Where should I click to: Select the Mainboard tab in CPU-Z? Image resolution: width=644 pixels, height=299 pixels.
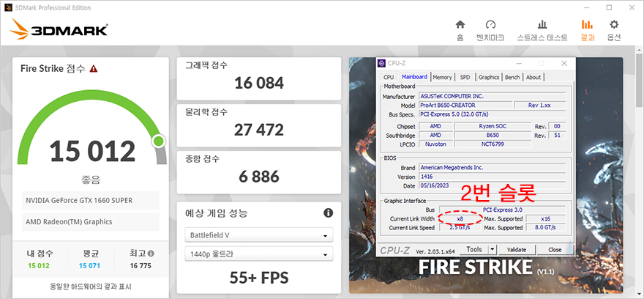pyautogui.click(x=414, y=77)
